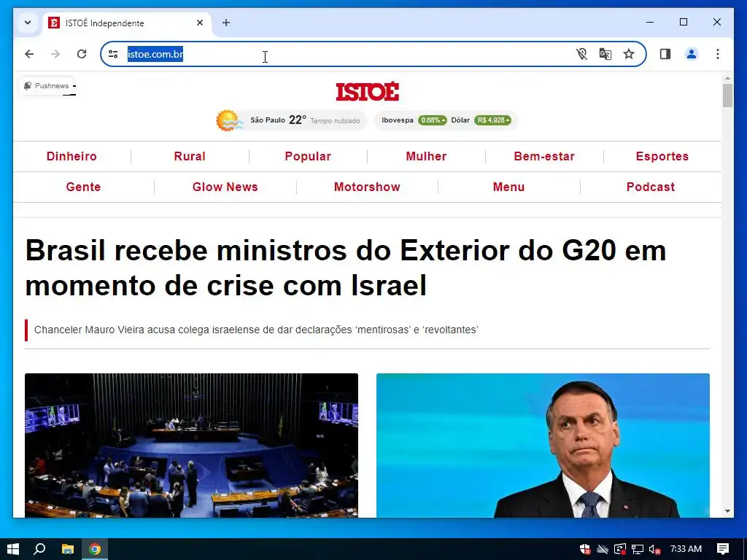Open the Brasil recebe ministros headline
This screenshot has width=747, height=560.
(x=345, y=268)
